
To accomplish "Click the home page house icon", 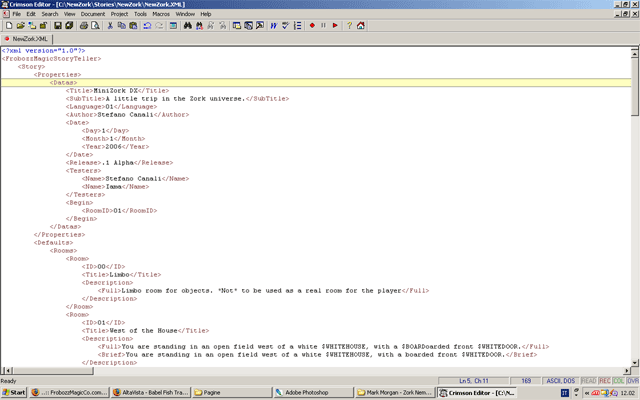I will [x=361, y=25].
